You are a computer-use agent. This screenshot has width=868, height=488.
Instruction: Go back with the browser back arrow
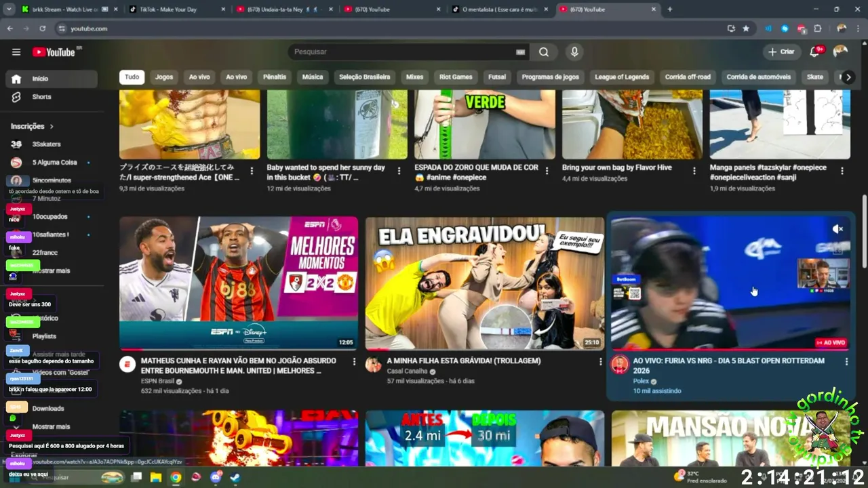pos(10,28)
